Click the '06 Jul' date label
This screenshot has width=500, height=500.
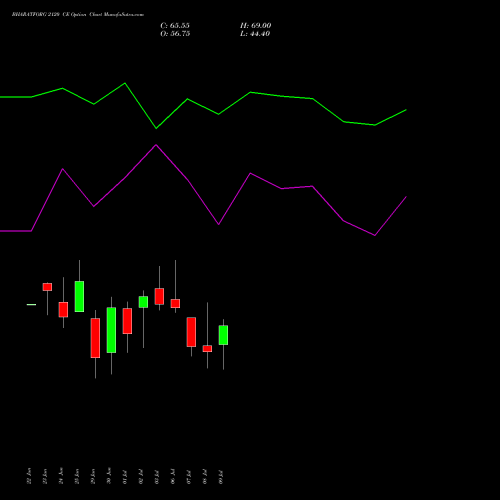pyautogui.click(x=173, y=477)
